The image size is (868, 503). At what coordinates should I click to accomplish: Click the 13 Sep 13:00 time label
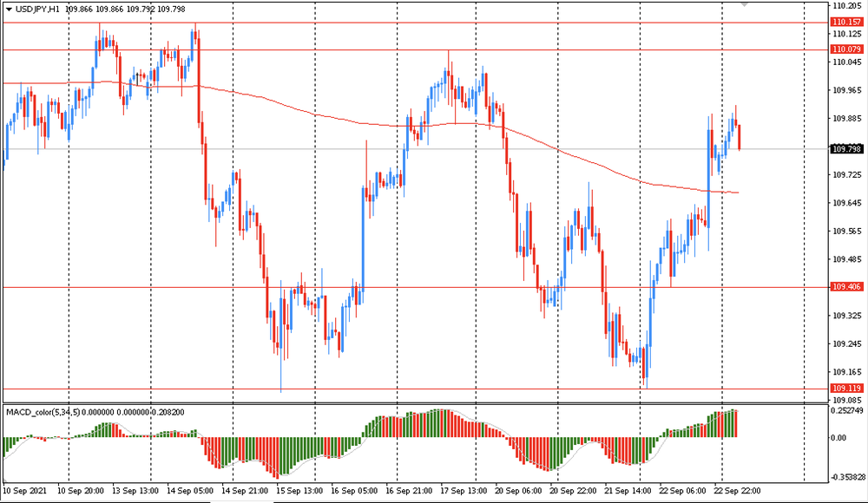pyautogui.click(x=135, y=491)
